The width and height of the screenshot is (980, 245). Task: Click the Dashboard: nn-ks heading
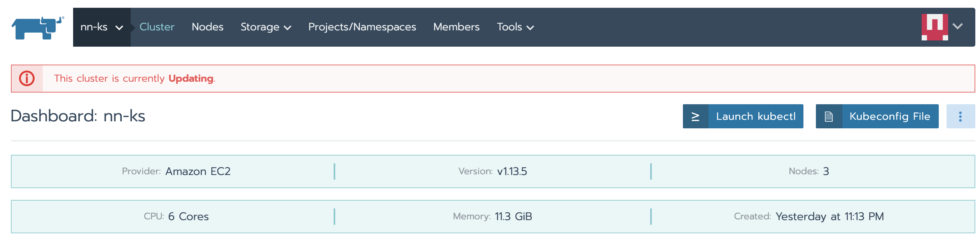pyautogui.click(x=78, y=116)
